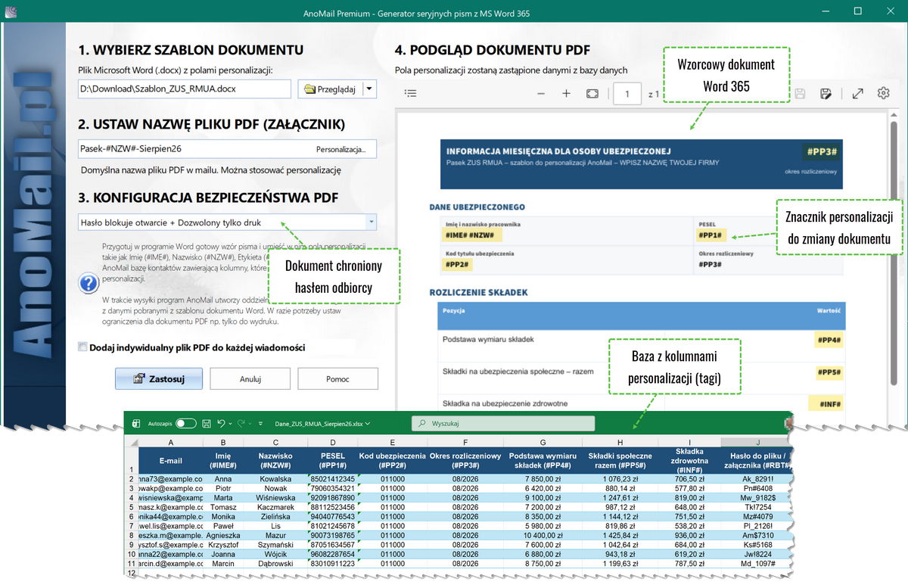Open the PDF preview in full screen
The width and height of the screenshot is (908, 588).
point(857,94)
